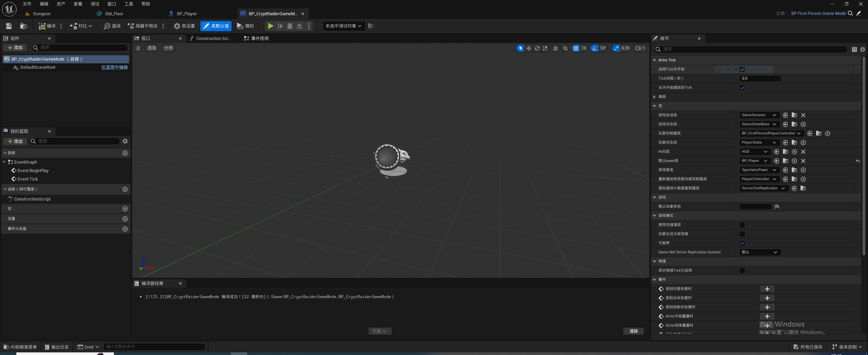Click the Browse to asset icon
Viewport: 868px width, 355px height.
tap(23, 26)
